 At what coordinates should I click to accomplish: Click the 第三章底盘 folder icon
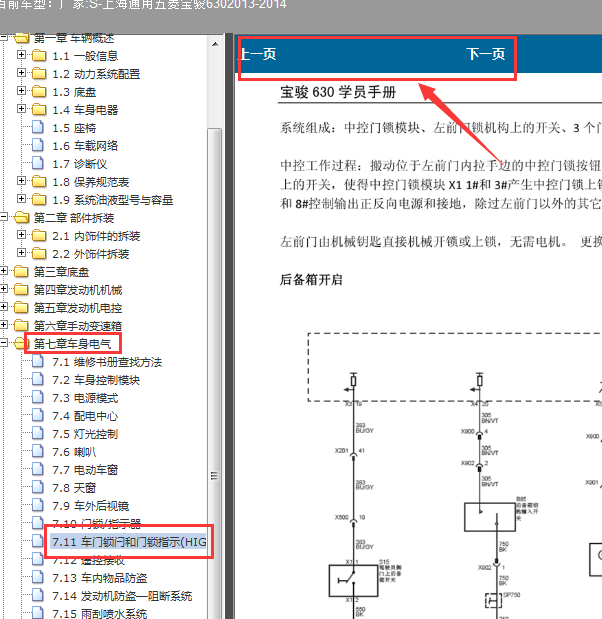[21, 272]
